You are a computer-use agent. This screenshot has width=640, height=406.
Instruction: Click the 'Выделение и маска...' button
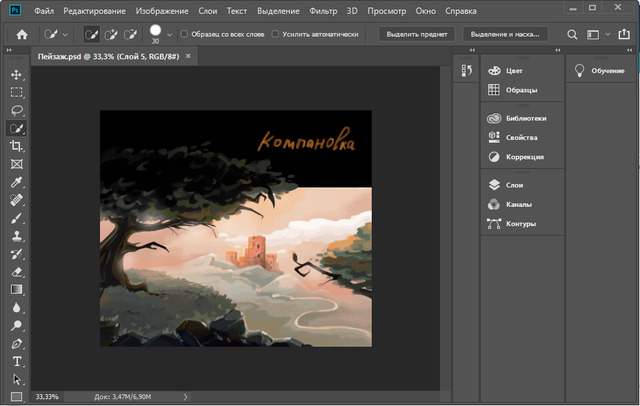pyautogui.click(x=504, y=34)
